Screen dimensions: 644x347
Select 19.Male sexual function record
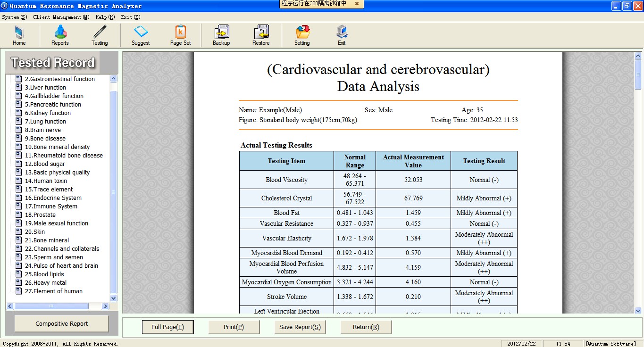(x=57, y=223)
